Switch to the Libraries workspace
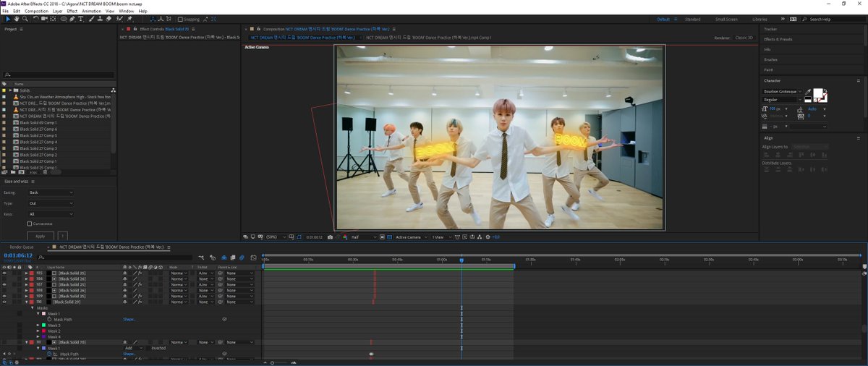This screenshot has height=366, width=868. pos(759,19)
